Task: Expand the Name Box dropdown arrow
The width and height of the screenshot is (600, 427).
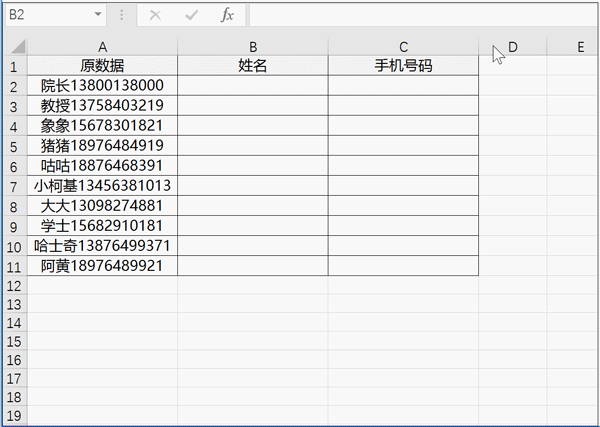Action: pos(98,15)
